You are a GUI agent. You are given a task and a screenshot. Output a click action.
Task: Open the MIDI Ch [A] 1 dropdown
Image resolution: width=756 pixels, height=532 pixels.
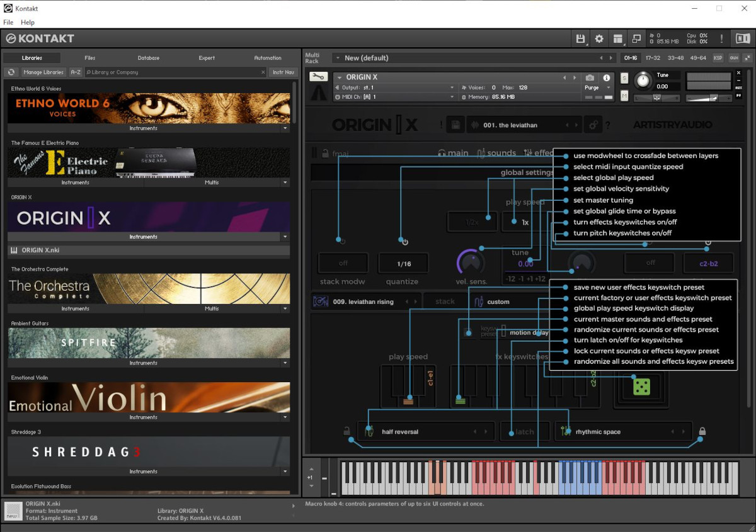(x=452, y=97)
